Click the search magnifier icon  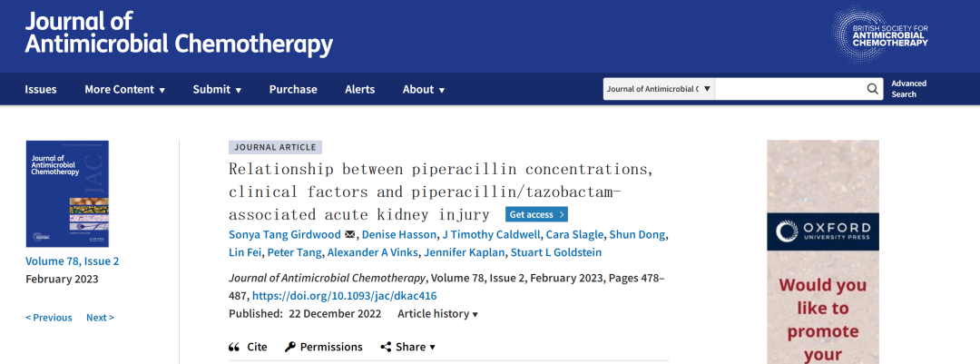(x=872, y=89)
